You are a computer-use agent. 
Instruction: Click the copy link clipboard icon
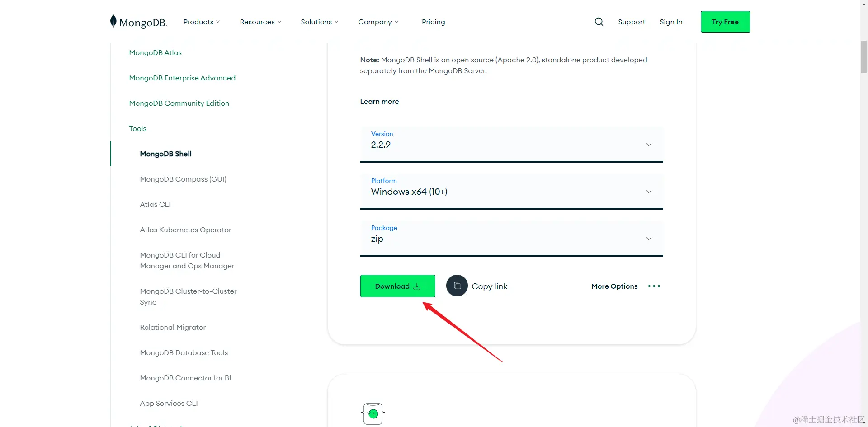point(457,286)
